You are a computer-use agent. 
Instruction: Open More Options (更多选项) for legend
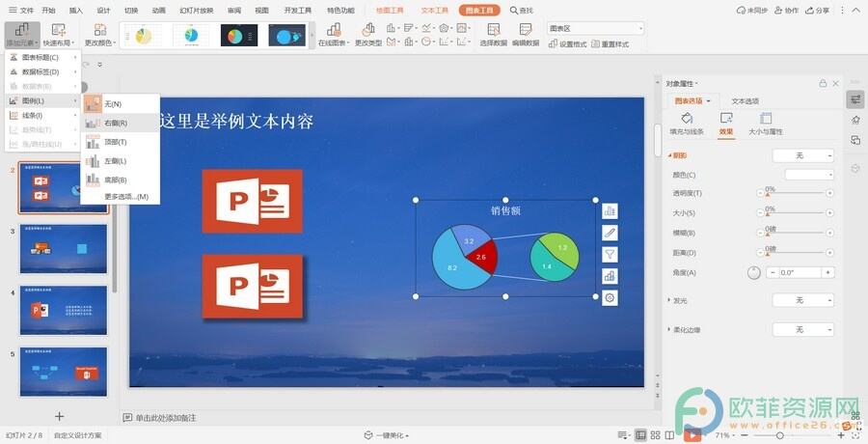tap(121, 196)
